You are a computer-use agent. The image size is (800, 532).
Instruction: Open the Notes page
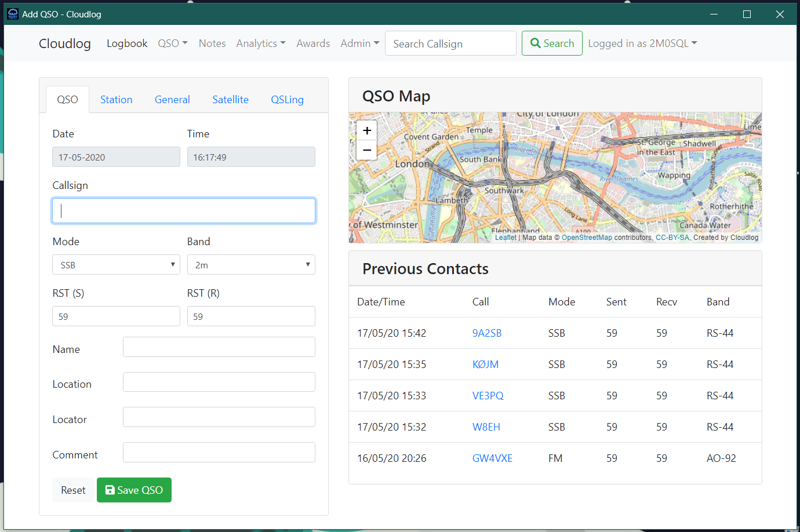click(212, 43)
